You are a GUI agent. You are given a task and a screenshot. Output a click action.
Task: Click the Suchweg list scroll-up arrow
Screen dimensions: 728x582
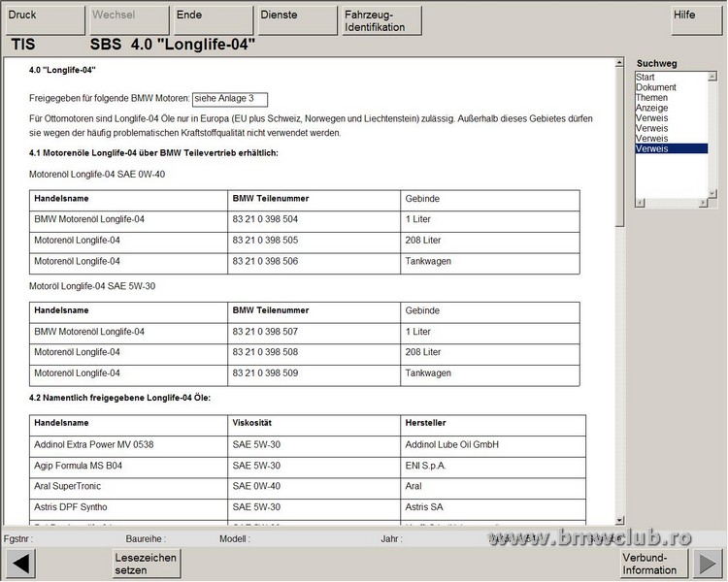pos(712,76)
